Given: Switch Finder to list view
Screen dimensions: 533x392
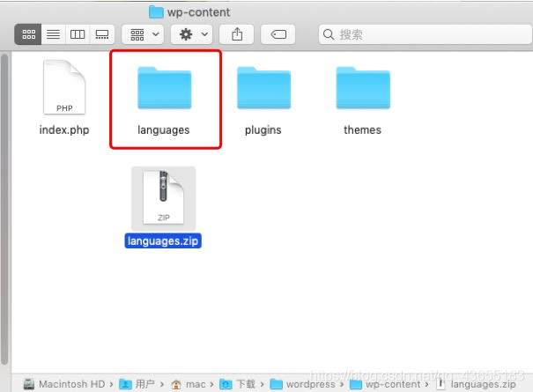Looking at the screenshot, I should coord(53,34).
